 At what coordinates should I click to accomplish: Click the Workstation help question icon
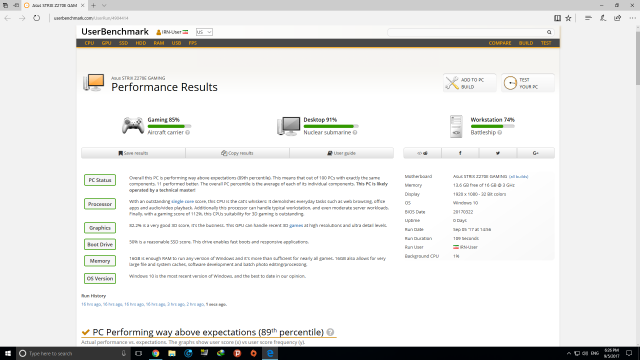[x=500, y=133]
